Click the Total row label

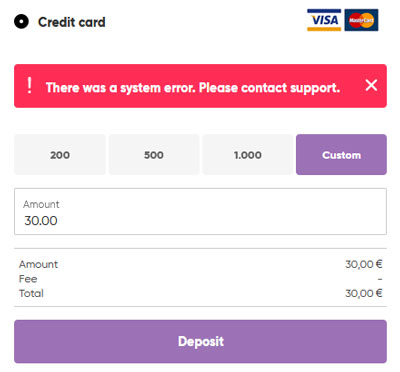click(x=31, y=293)
